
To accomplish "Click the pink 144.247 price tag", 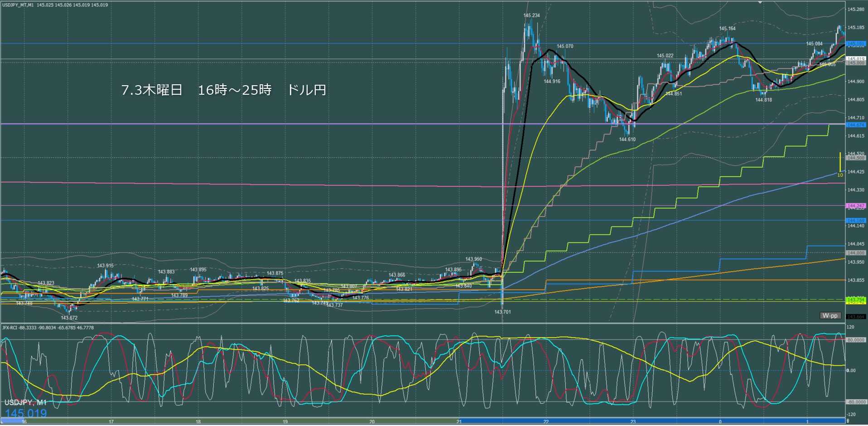I will pyautogui.click(x=856, y=206).
